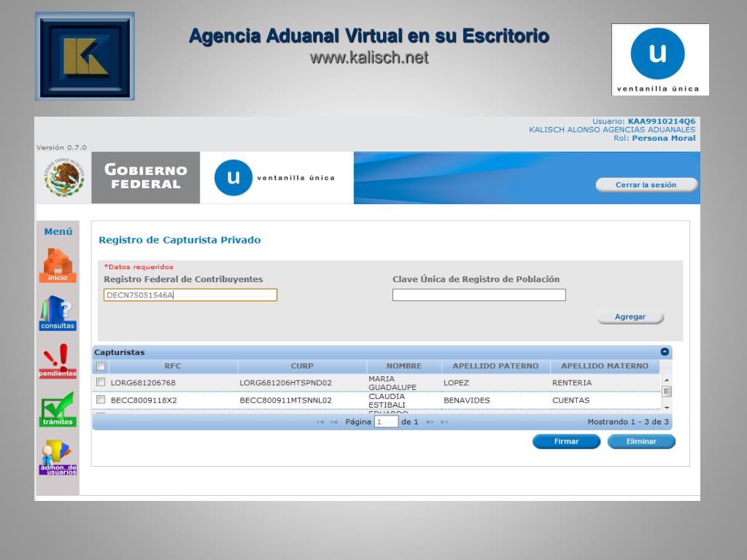
Task: Click the surname RENTERIA
Action: 572,383
